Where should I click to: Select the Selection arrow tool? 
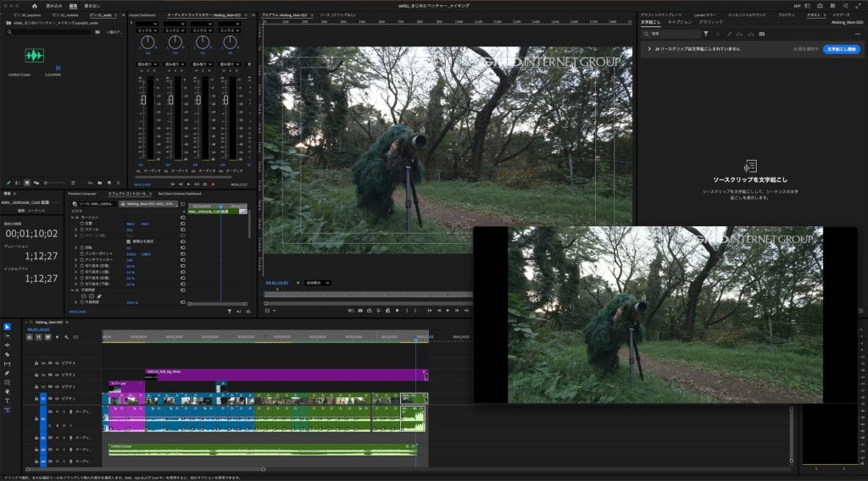point(7,327)
